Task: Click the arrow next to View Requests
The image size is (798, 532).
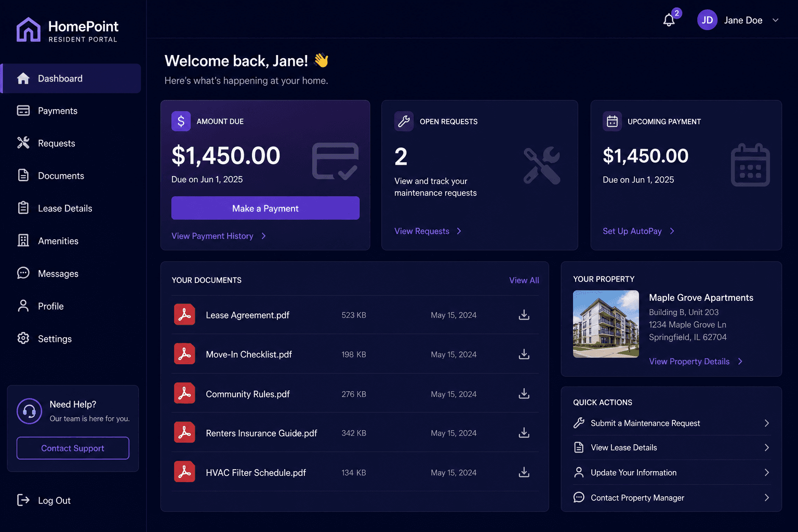Action: (x=459, y=231)
